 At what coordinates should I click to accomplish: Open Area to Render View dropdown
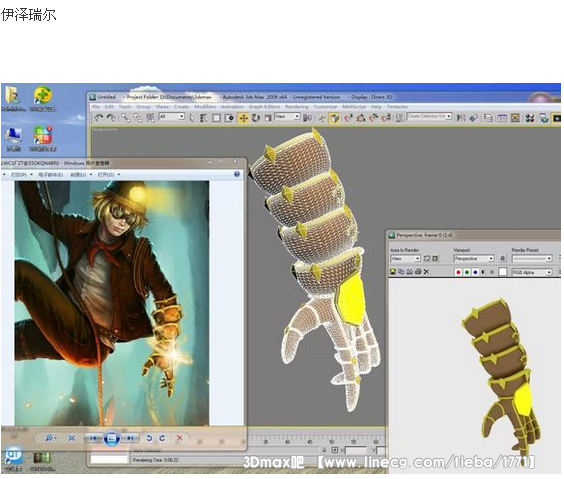point(405,259)
